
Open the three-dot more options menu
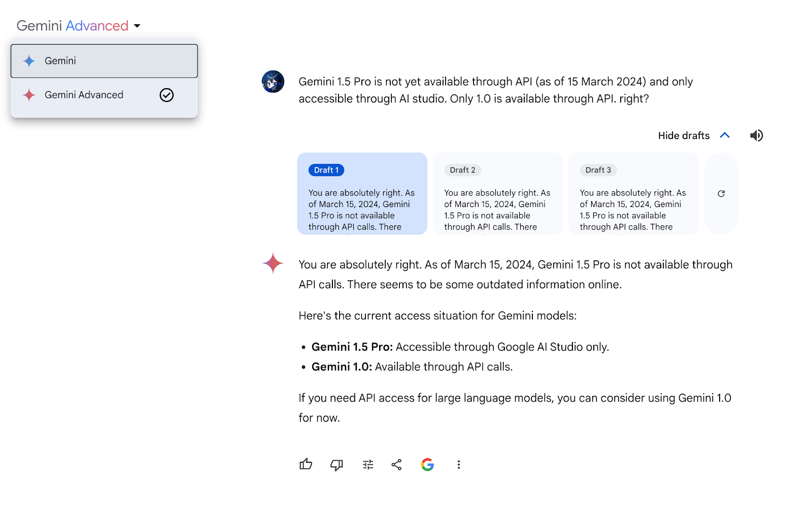tap(459, 465)
